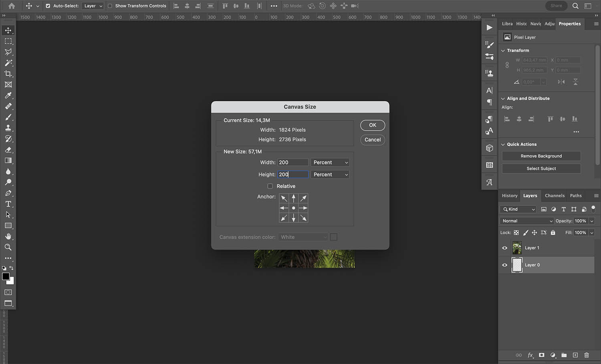601x364 pixels.
Task: Select the Eyedropper tool
Action: tap(8, 95)
